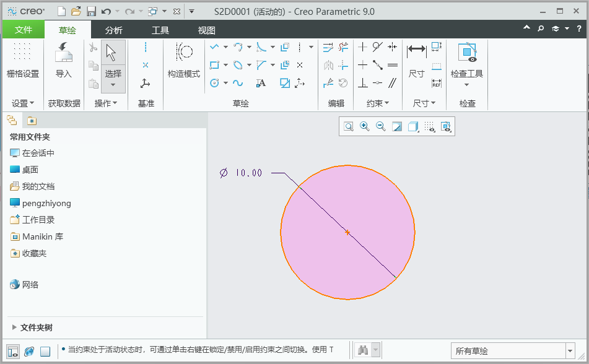Select the Text sketch tool

pos(261,83)
